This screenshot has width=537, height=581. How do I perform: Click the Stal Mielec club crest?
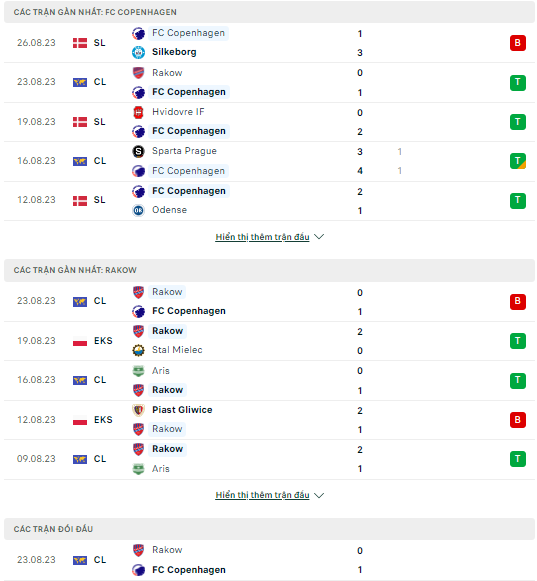pyautogui.click(x=138, y=350)
